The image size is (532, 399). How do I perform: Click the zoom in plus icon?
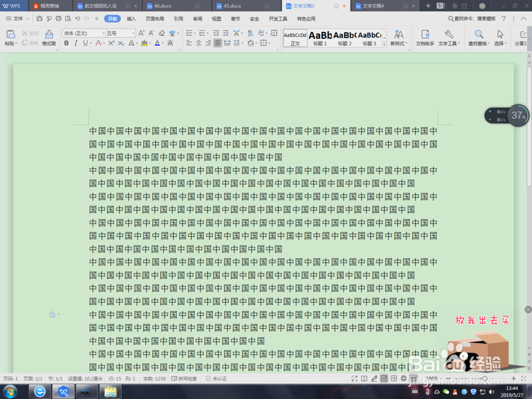coord(514,379)
